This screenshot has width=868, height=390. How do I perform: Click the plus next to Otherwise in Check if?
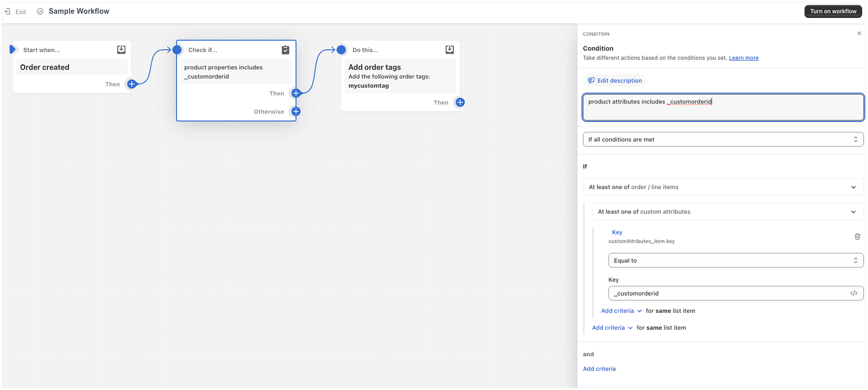coord(296,112)
